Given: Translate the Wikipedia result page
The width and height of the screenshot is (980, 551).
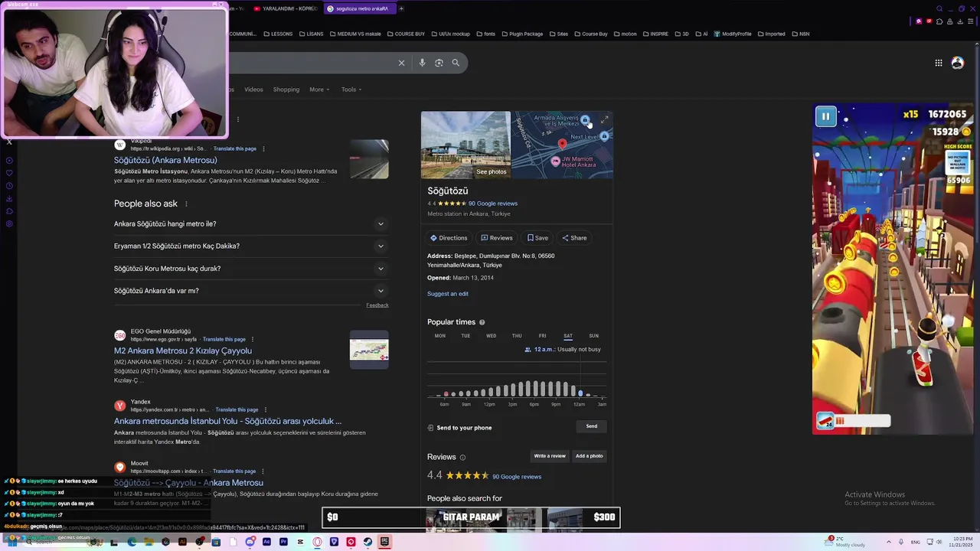Looking at the screenshot, I should tap(235, 148).
